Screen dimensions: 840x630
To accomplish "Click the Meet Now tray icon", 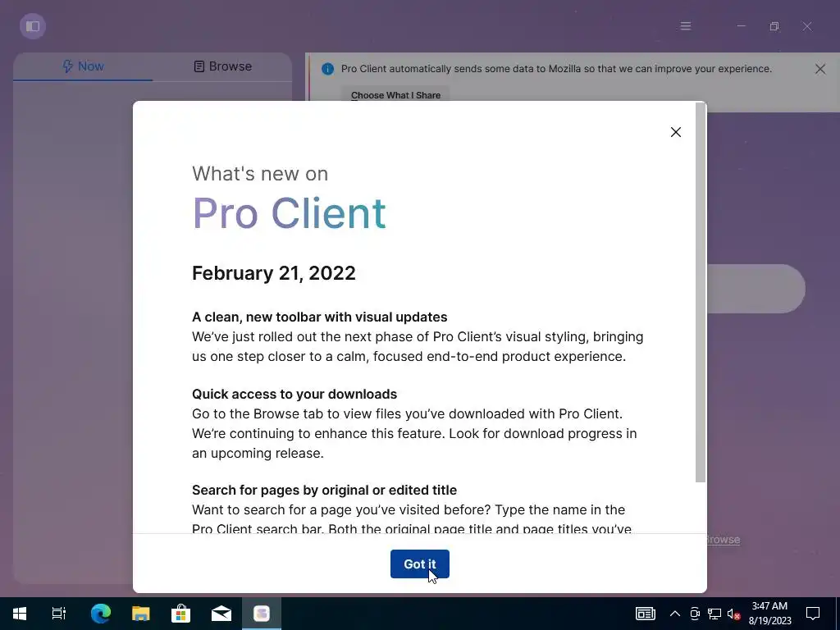I will pos(695,614).
